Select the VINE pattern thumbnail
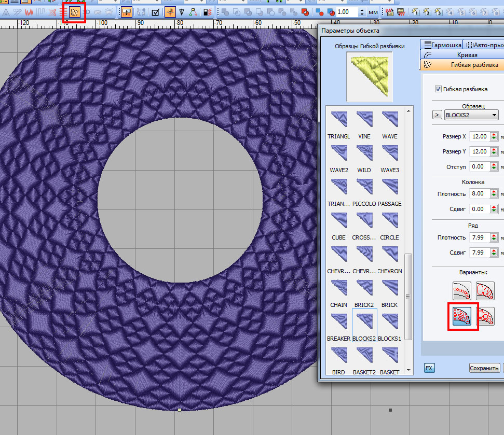The image size is (504, 435). (364, 120)
